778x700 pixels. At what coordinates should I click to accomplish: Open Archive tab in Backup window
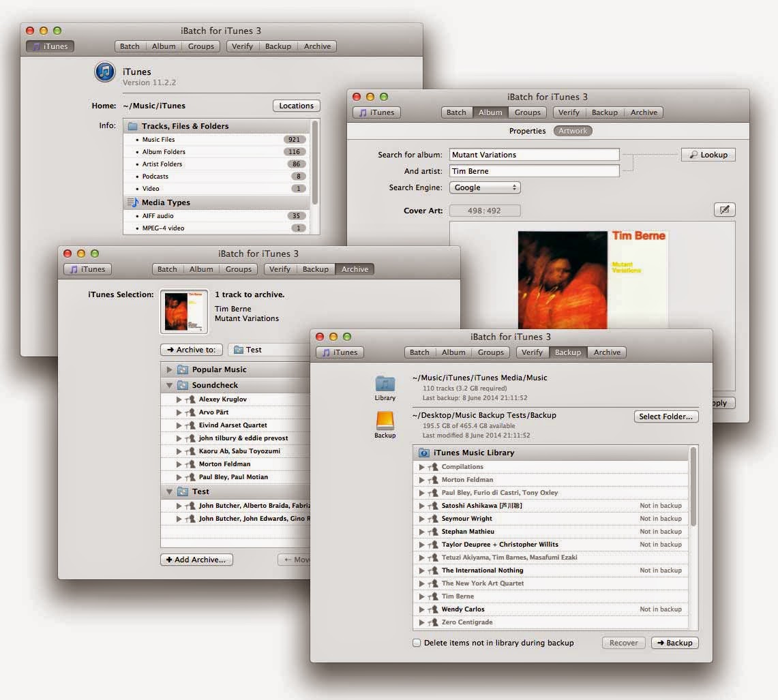click(x=607, y=352)
